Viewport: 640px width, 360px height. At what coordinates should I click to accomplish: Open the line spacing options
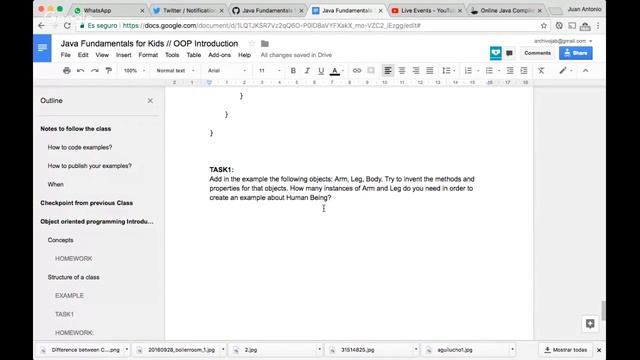pos(448,71)
